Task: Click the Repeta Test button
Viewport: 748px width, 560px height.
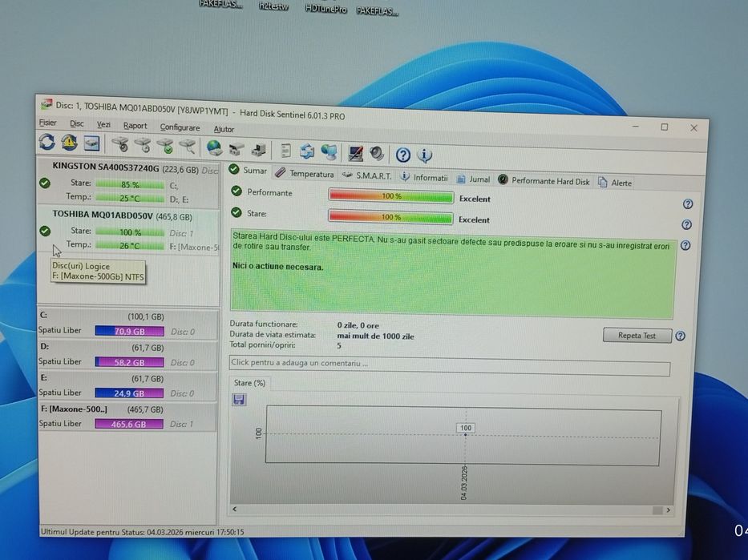Action: point(637,336)
